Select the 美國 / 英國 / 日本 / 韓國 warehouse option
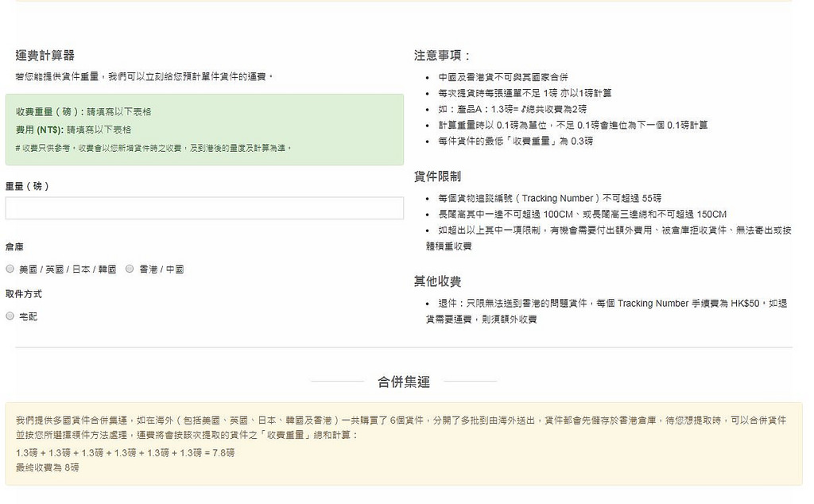The height and width of the screenshot is (504, 814). tap(10, 269)
